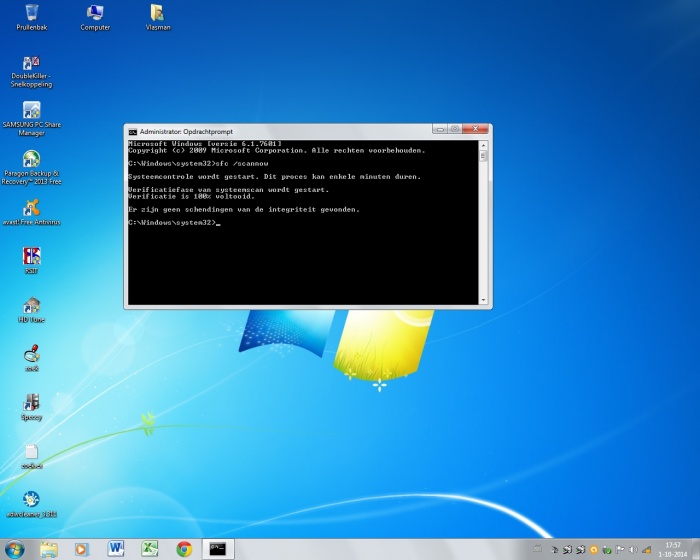Click the 'sfc /scannow' command line

click(x=198, y=163)
